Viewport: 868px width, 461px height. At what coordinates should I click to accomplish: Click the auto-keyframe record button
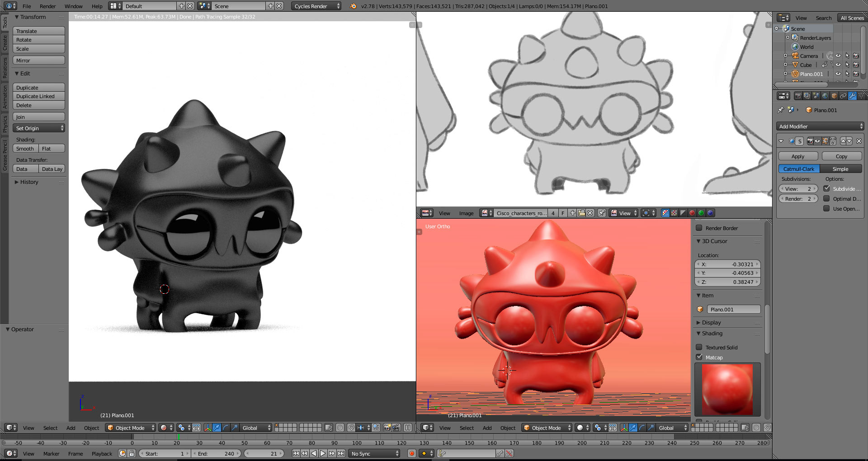pos(412,453)
